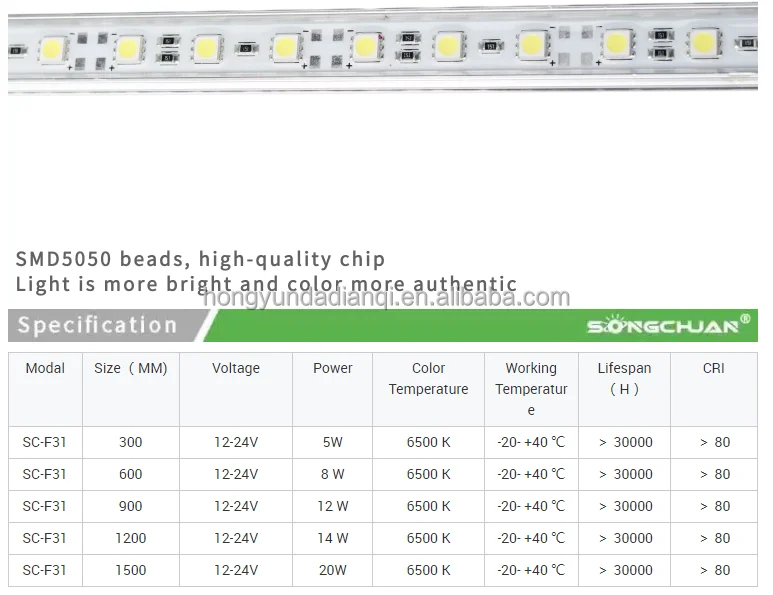773x595 pixels.
Task: Click "> 80" in the 14 W row
Action: (714, 538)
